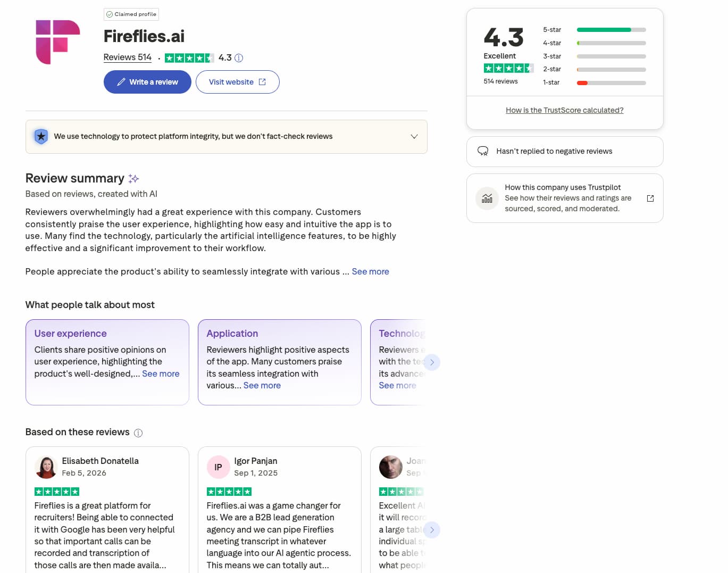Viewport: 728px width, 573px height.
Task: Click the info icon beside 'Based on these reviews'
Action: point(138,433)
